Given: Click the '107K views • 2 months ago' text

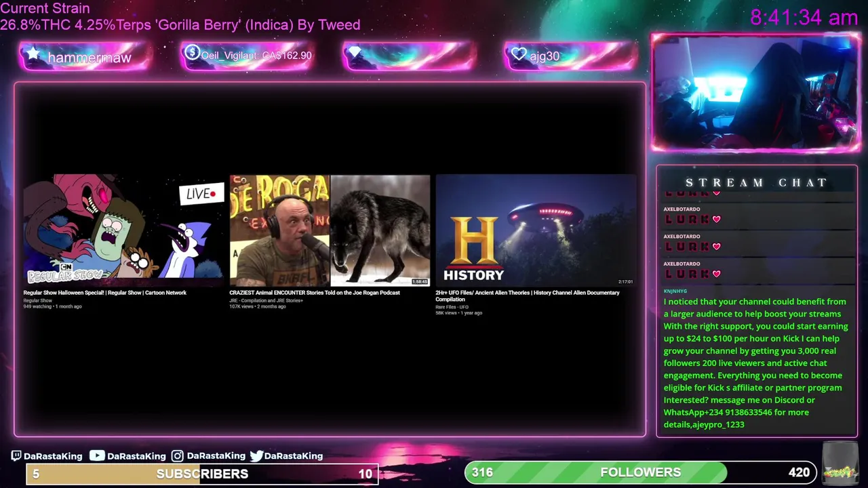Looking at the screenshot, I should point(257,306).
